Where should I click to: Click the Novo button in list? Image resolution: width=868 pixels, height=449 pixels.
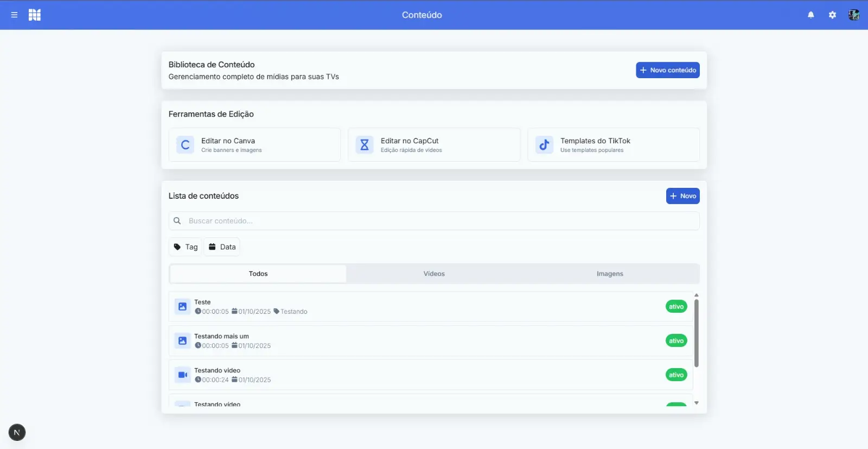coord(682,196)
